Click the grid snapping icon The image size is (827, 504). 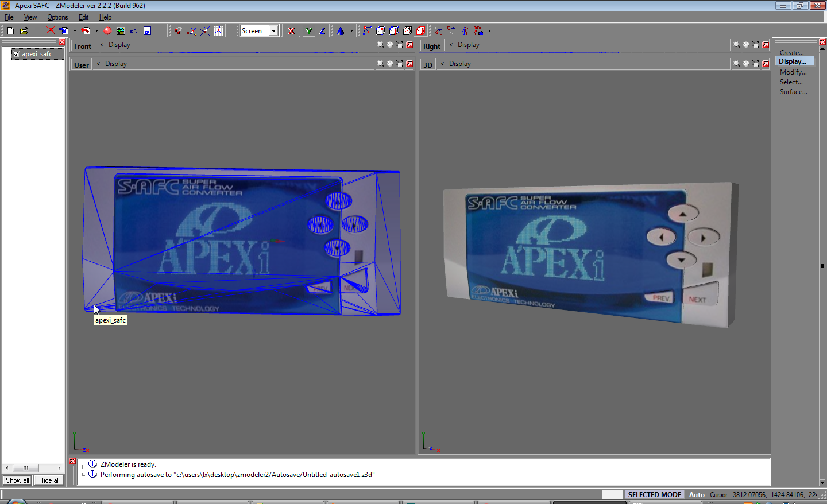coord(218,30)
